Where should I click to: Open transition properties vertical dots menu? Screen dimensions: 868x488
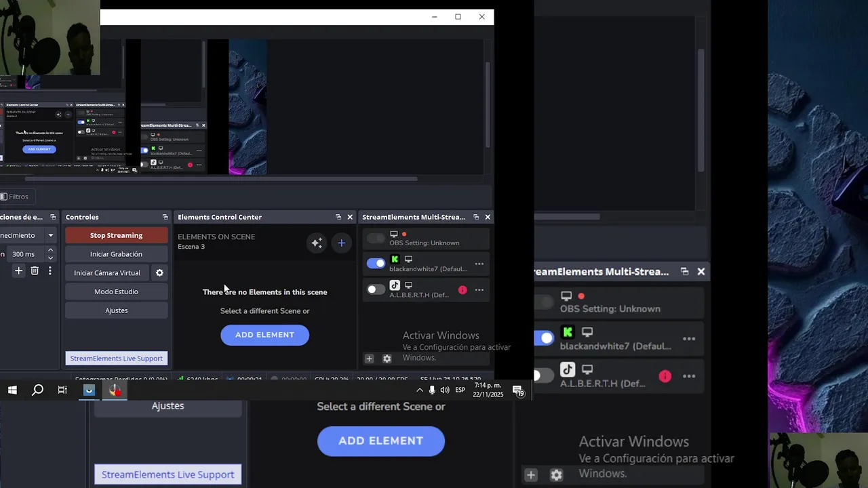pyautogui.click(x=50, y=270)
